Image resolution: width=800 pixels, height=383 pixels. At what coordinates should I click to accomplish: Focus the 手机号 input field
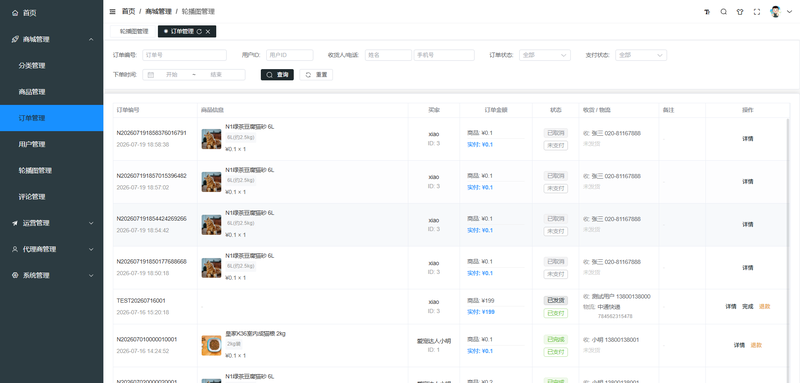[x=444, y=55]
